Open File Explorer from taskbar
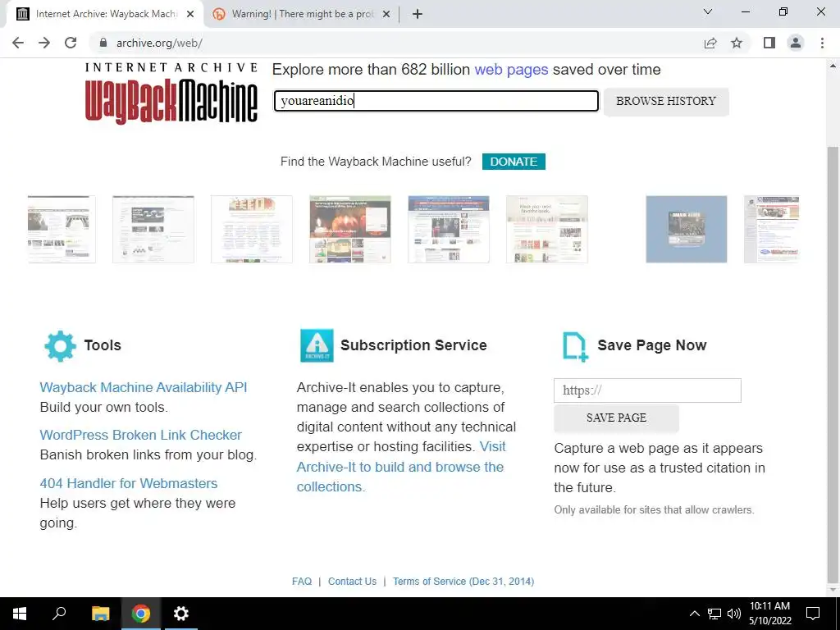 tap(100, 614)
